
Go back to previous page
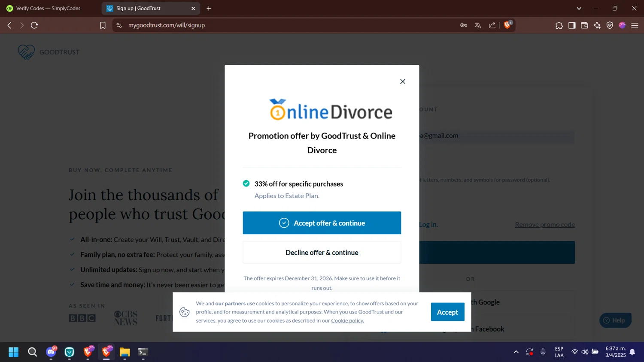[x=9, y=25]
